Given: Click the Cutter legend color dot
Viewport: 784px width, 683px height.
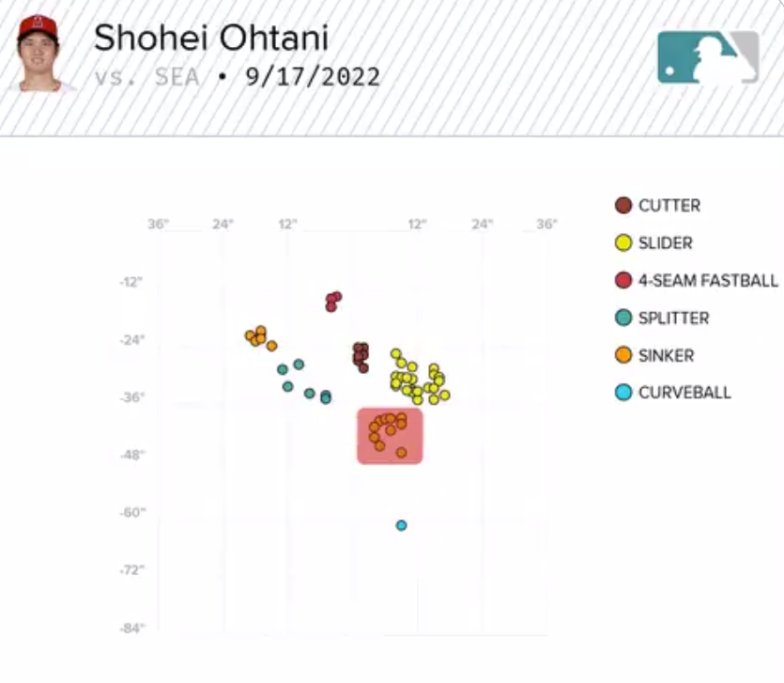Looking at the screenshot, I should [623, 205].
